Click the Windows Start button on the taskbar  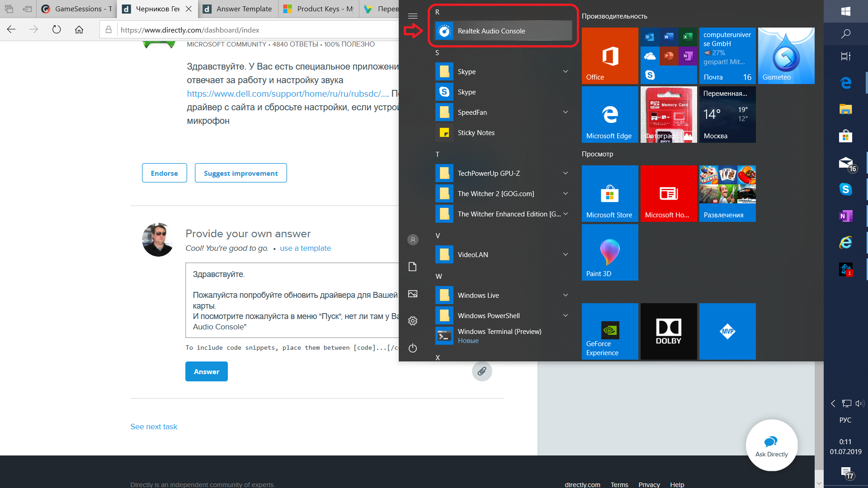pos(846,11)
